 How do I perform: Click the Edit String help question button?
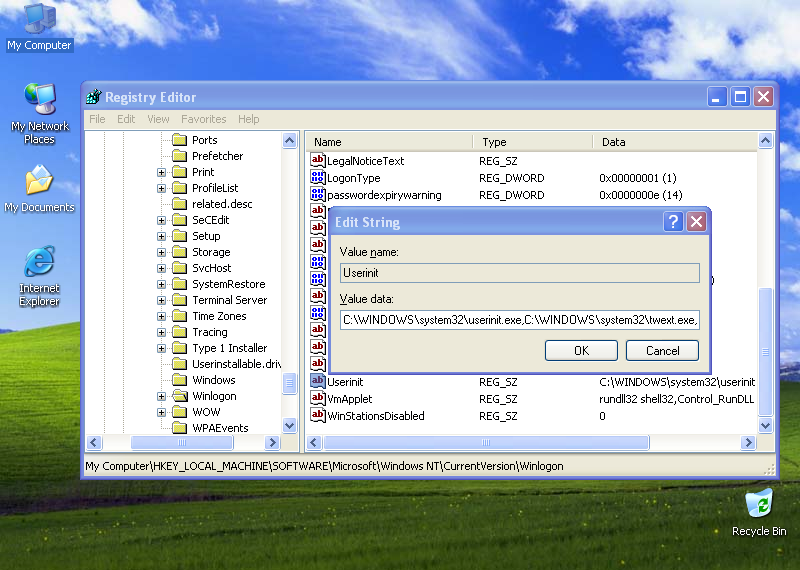(x=673, y=221)
